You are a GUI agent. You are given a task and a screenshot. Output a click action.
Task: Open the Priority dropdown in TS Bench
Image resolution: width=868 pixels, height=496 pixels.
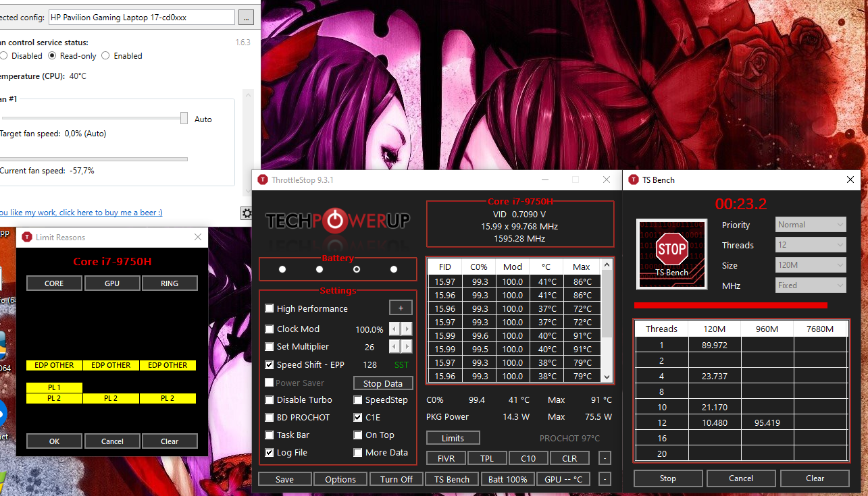(x=811, y=225)
